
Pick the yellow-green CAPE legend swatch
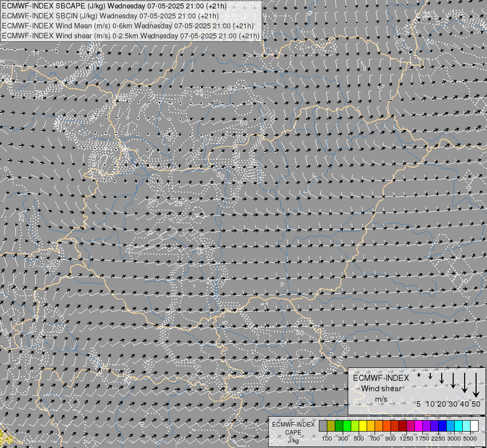355,426
